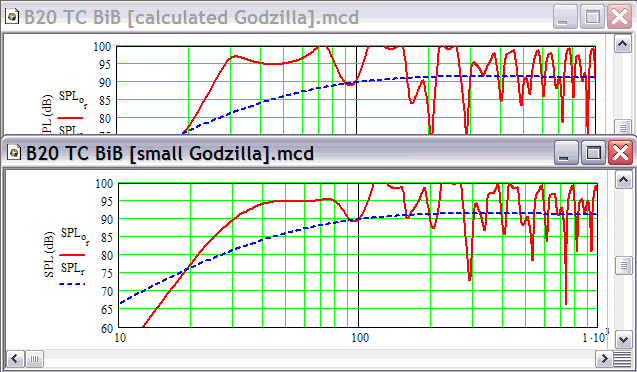Image resolution: width=637 pixels, height=372 pixels.
Task: Close the small Godzilla window
Action: [620, 153]
